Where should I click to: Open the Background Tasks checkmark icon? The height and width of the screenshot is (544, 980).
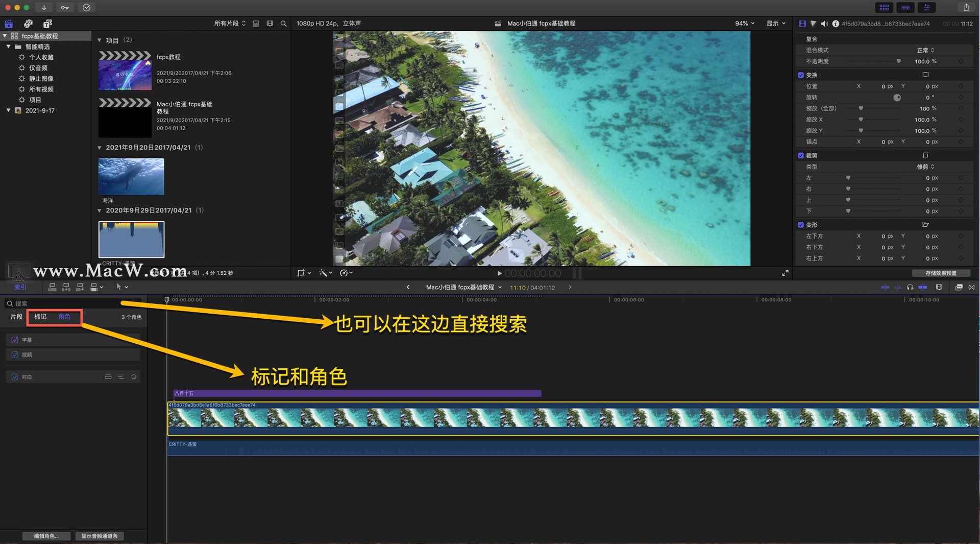click(86, 8)
